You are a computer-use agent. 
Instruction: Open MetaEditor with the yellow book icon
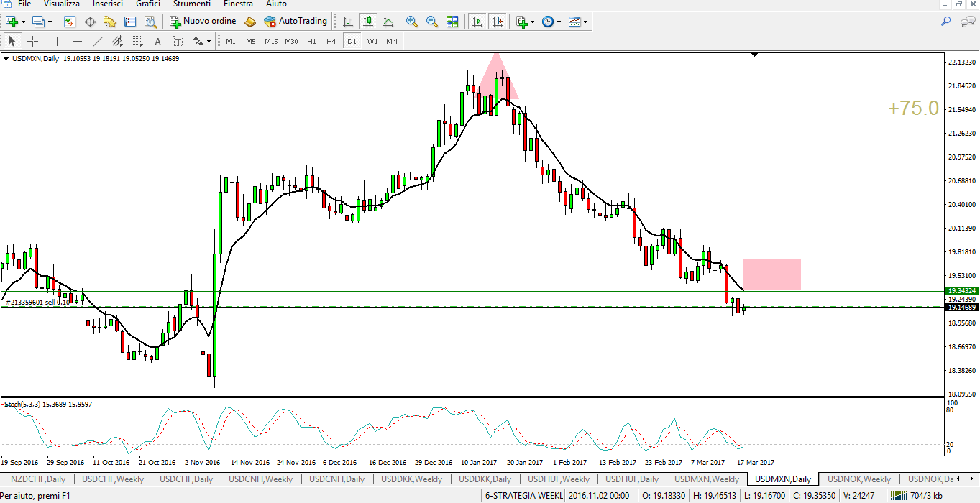pyautogui.click(x=249, y=22)
